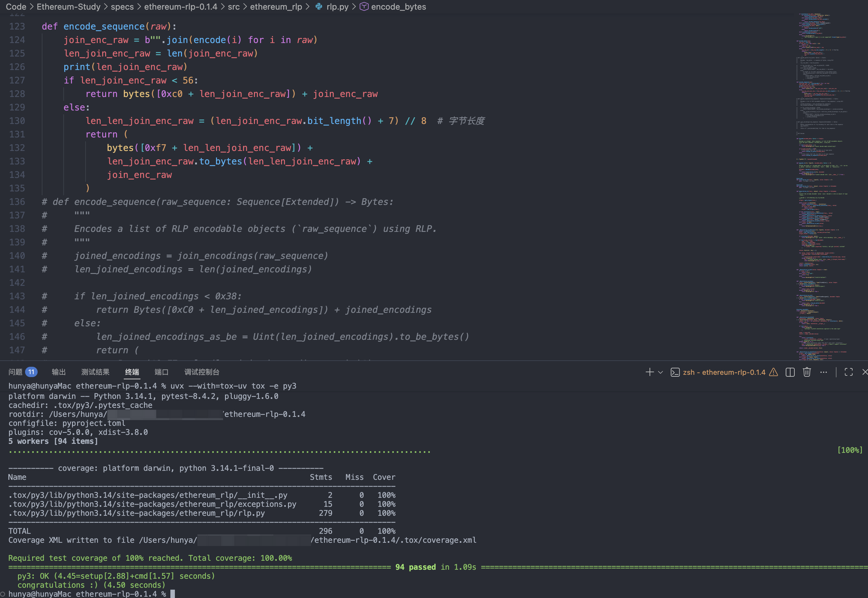The width and height of the screenshot is (868, 598).
Task: Switch to the 问题 problems tab
Action: (x=16, y=372)
